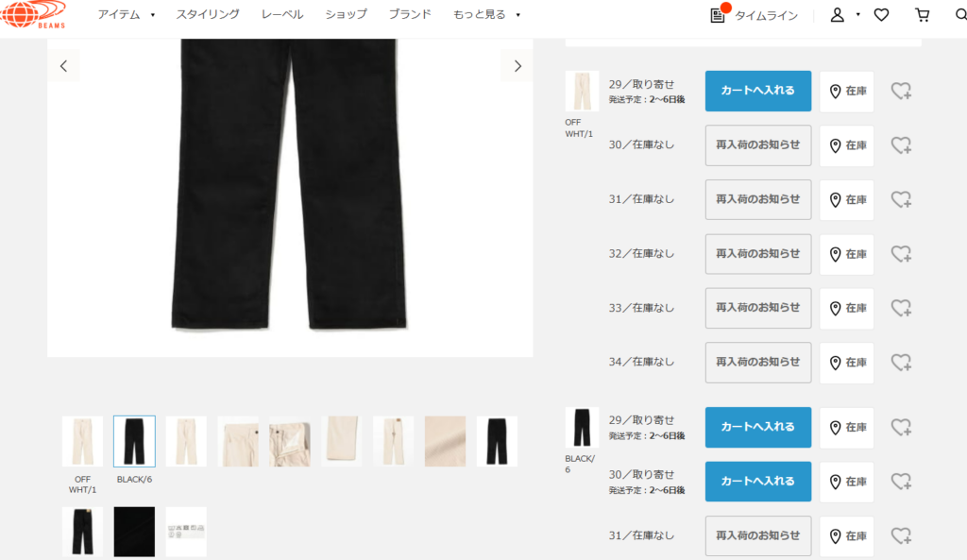Open the スタイリング menu item

[208, 14]
